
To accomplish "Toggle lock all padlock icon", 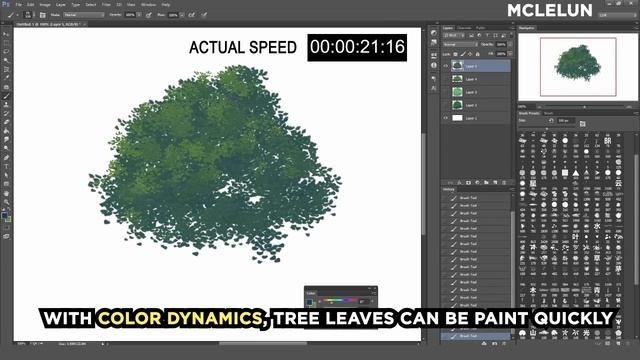I will 478,54.
